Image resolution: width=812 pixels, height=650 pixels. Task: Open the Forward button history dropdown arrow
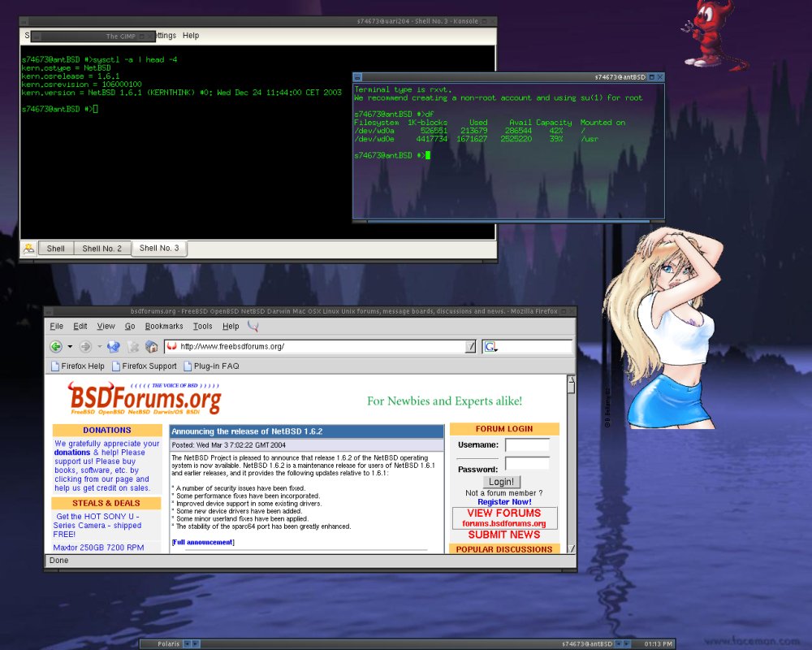[x=98, y=347]
